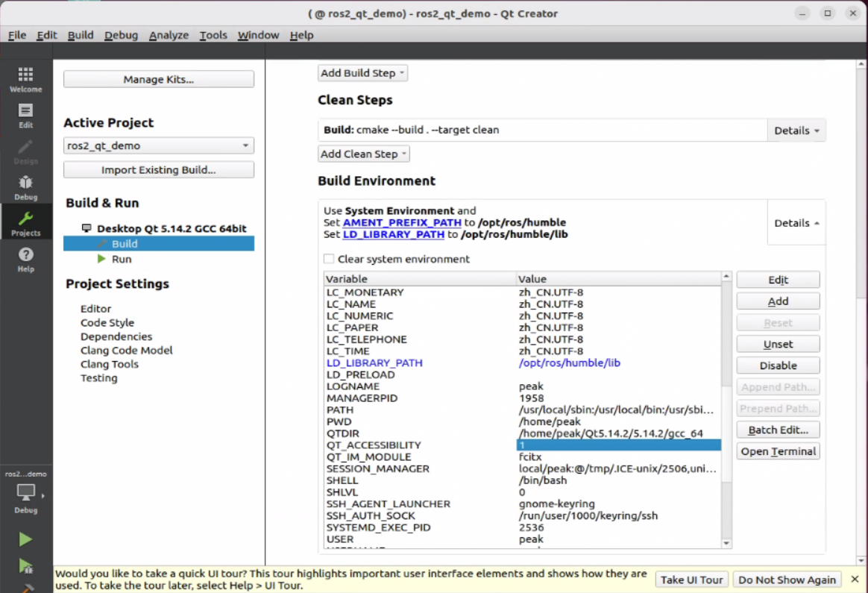868x593 pixels.
Task: Click the Batch Edit button
Action: click(778, 430)
